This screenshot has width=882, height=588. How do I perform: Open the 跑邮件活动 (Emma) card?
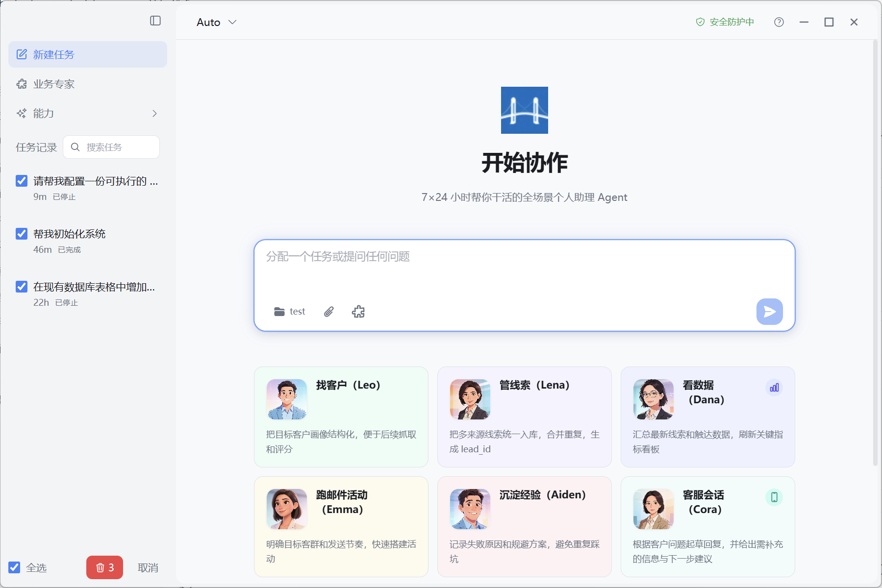[x=341, y=527]
